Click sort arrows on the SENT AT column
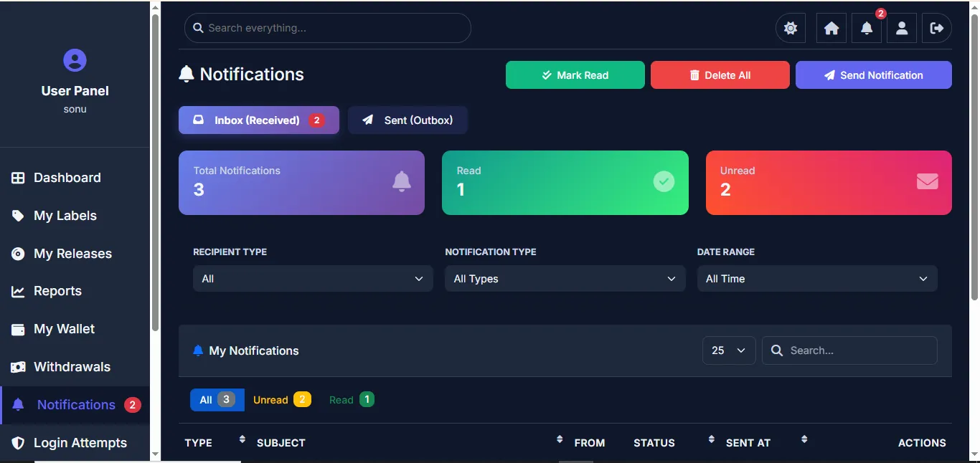Image resolution: width=980 pixels, height=463 pixels. tap(804, 439)
